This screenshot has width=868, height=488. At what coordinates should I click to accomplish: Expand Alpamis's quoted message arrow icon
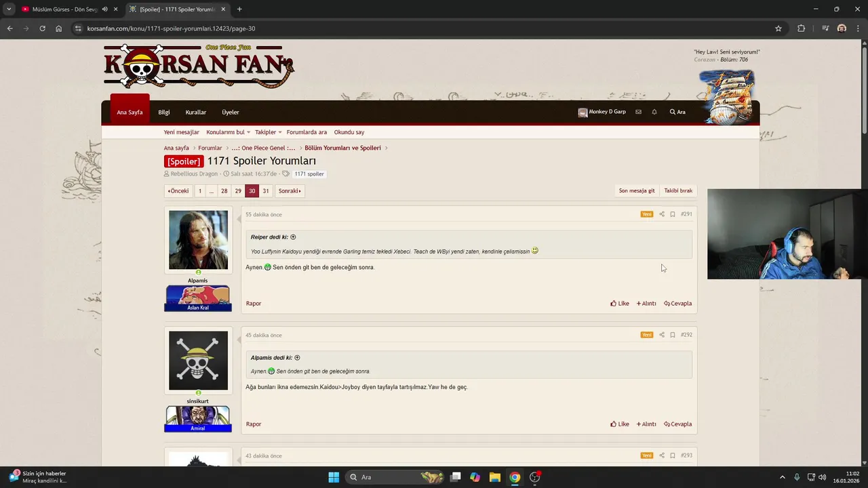pos(297,358)
